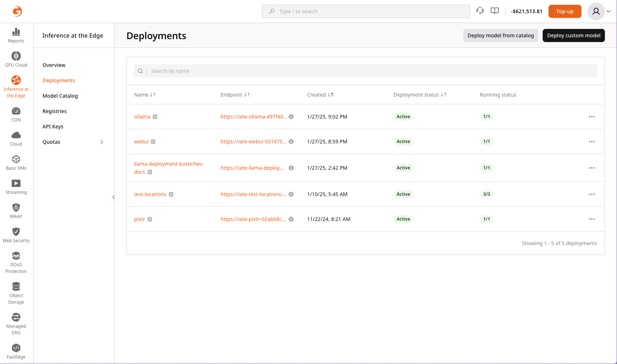The height and width of the screenshot is (364, 617).
Task: Click search magnifier in name search
Action: click(140, 71)
